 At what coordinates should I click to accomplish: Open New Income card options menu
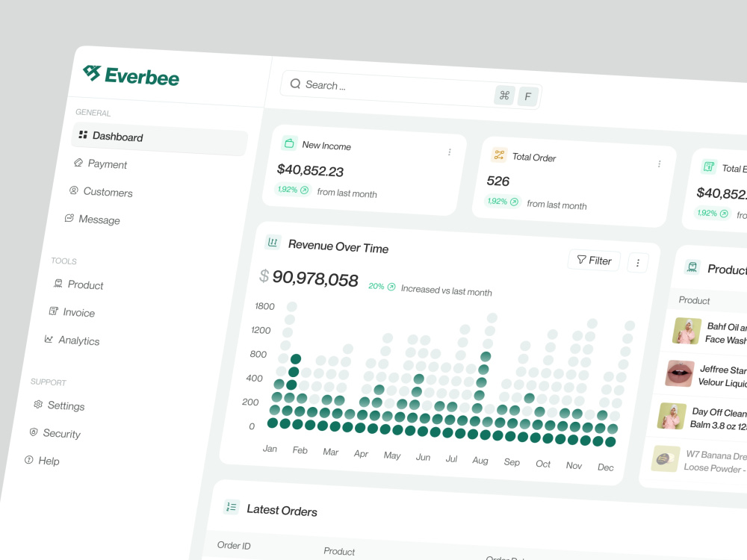point(449,152)
